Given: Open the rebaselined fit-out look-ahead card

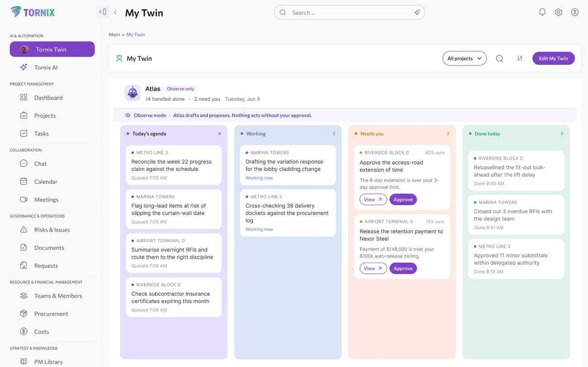Looking at the screenshot, I should point(516,171).
